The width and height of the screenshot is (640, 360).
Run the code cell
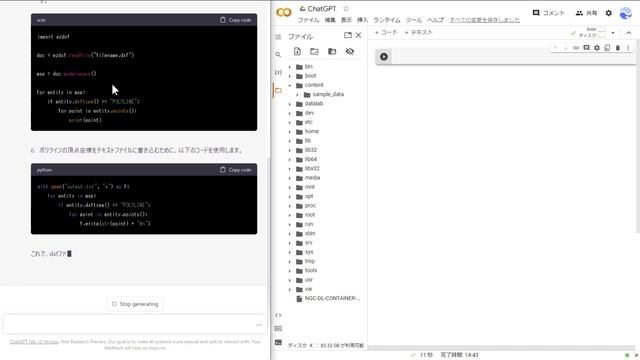point(384,57)
